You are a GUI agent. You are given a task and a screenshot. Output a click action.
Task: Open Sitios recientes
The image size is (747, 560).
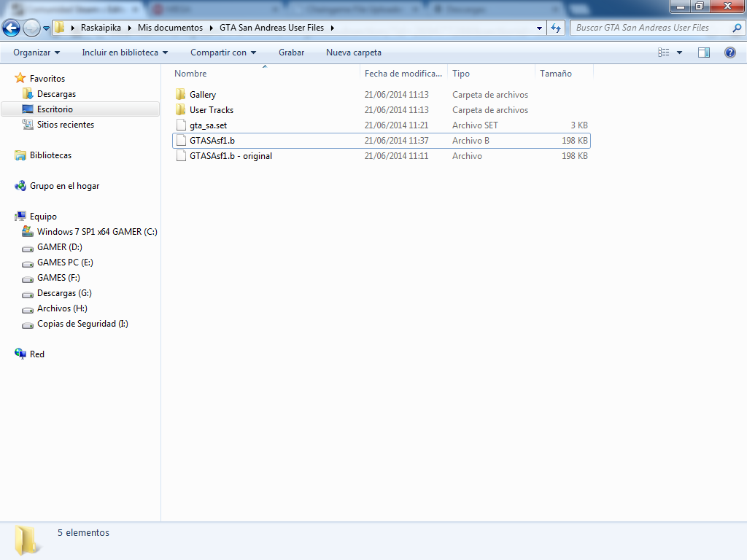click(x=65, y=124)
